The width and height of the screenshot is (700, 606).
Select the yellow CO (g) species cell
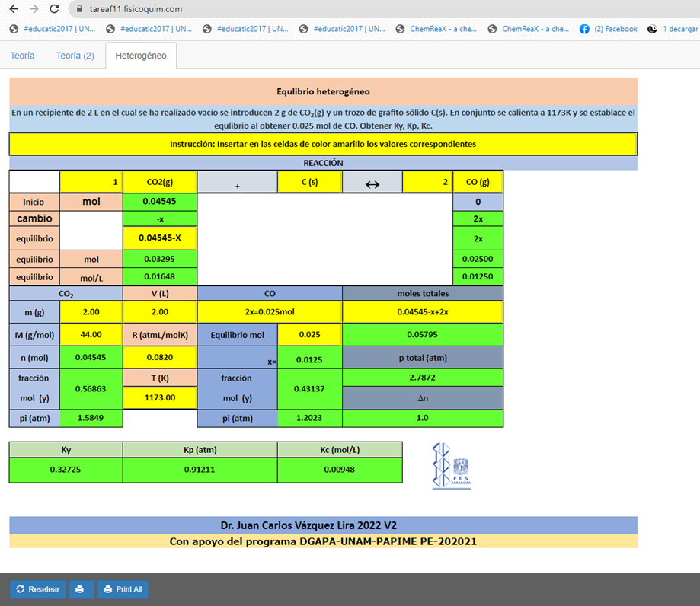(478, 182)
